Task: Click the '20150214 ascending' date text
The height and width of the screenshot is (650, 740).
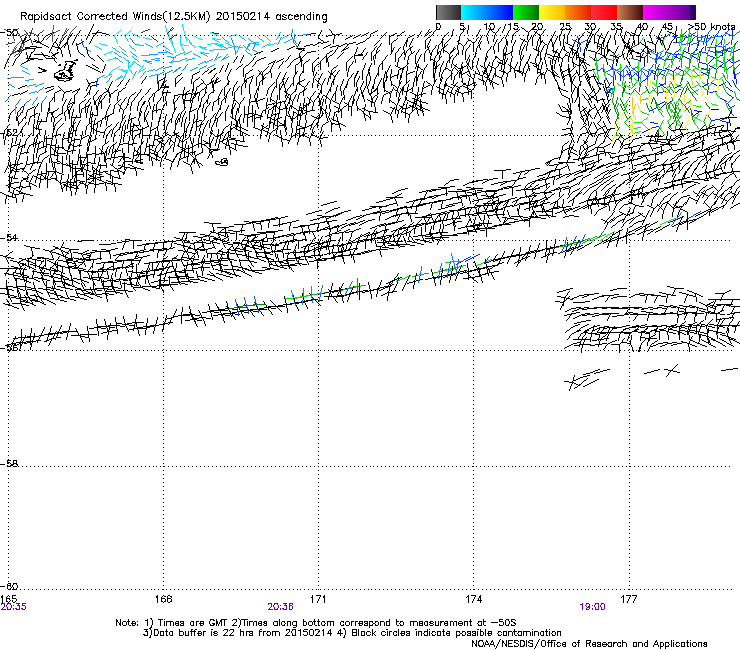Action: point(271,17)
